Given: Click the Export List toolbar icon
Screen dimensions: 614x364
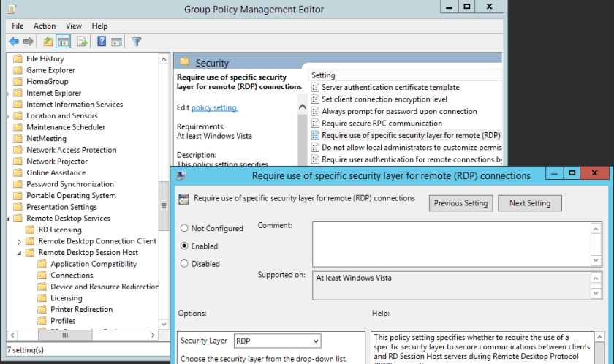Looking at the screenshot, I should (83, 42).
